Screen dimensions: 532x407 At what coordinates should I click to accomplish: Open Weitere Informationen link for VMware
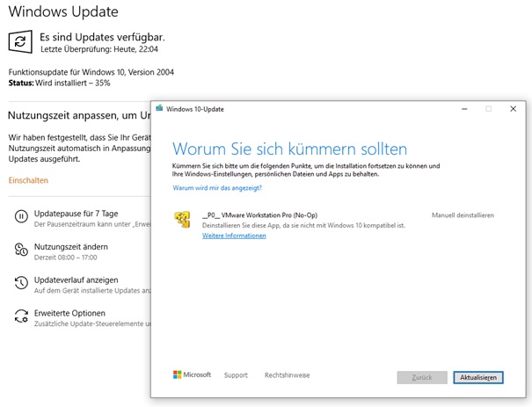click(x=234, y=236)
